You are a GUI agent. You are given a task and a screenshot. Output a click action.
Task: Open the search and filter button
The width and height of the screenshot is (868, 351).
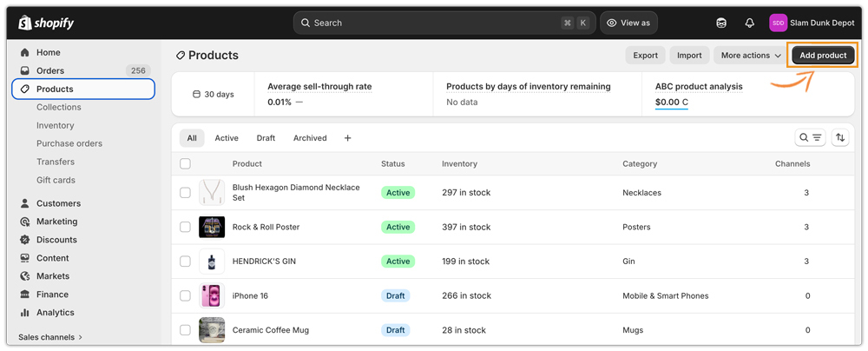[x=811, y=137]
